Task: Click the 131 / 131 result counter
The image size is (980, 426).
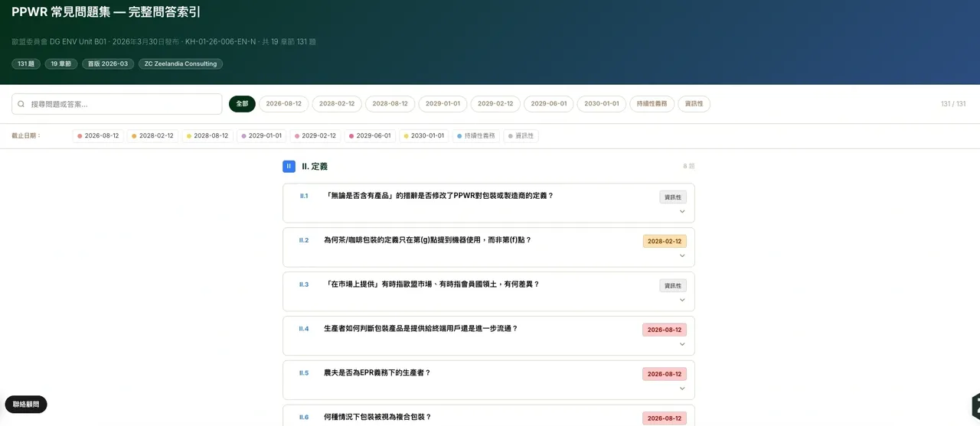Action: [x=953, y=104]
